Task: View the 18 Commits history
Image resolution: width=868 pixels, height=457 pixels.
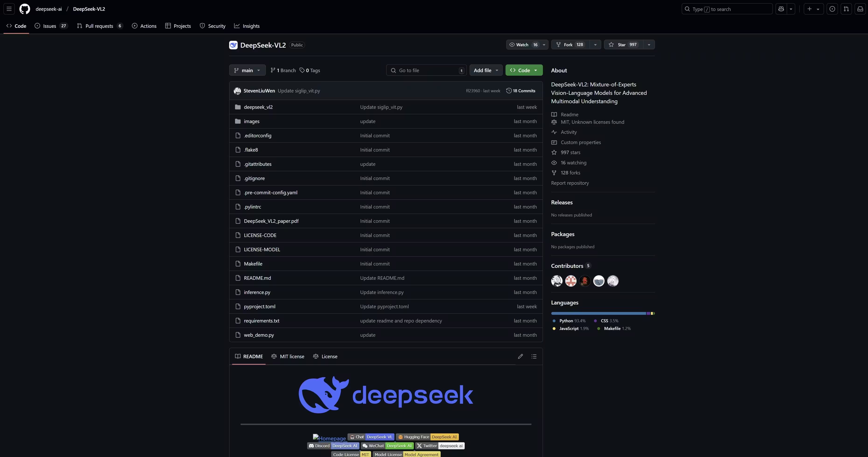Action: (x=521, y=91)
